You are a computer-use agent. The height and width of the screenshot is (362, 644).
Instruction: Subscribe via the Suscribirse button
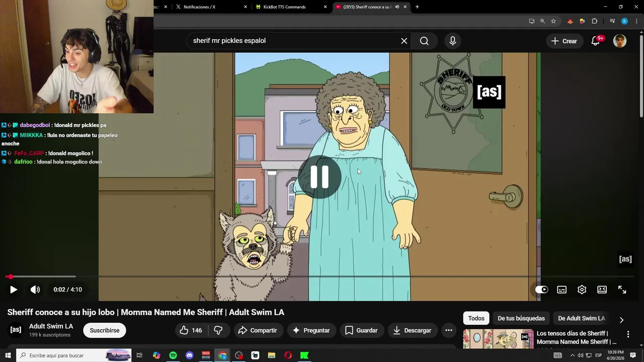(x=105, y=330)
